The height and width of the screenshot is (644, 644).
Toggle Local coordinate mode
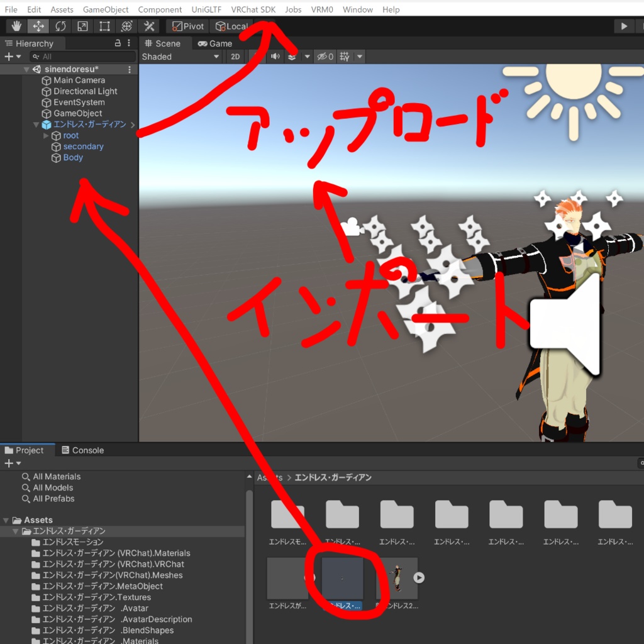[230, 26]
